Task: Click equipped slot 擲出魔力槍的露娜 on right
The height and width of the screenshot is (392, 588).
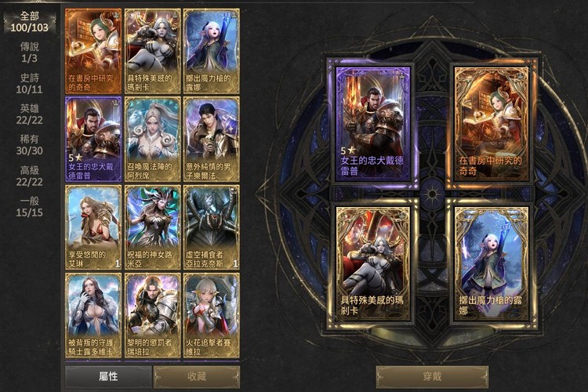Action: (x=492, y=263)
